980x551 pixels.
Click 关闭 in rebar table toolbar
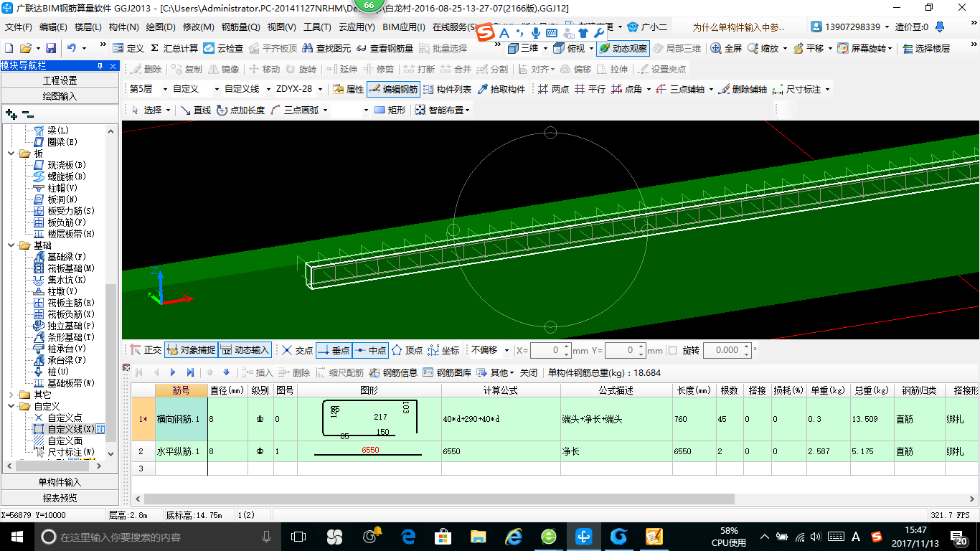(529, 372)
